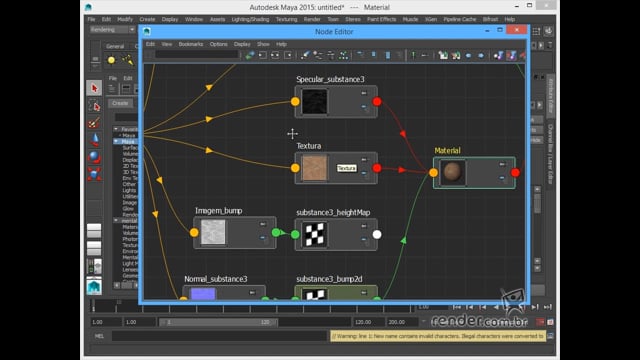The height and width of the screenshot is (360, 640).
Task: Click the spot light shelf icon
Action: pyautogui.click(x=128, y=60)
